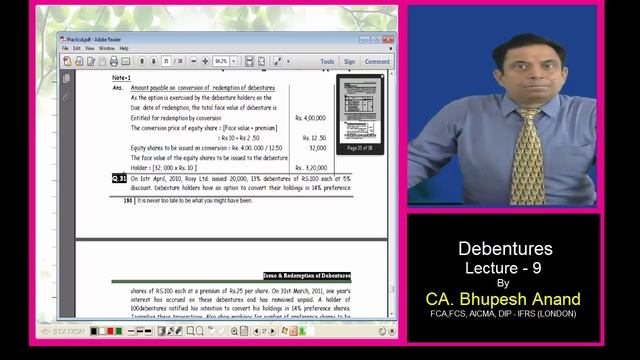Open page thumbnails sidebar icon
Image resolution: width=640 pixels, height=360 pixels.
(x=67, y=79)
